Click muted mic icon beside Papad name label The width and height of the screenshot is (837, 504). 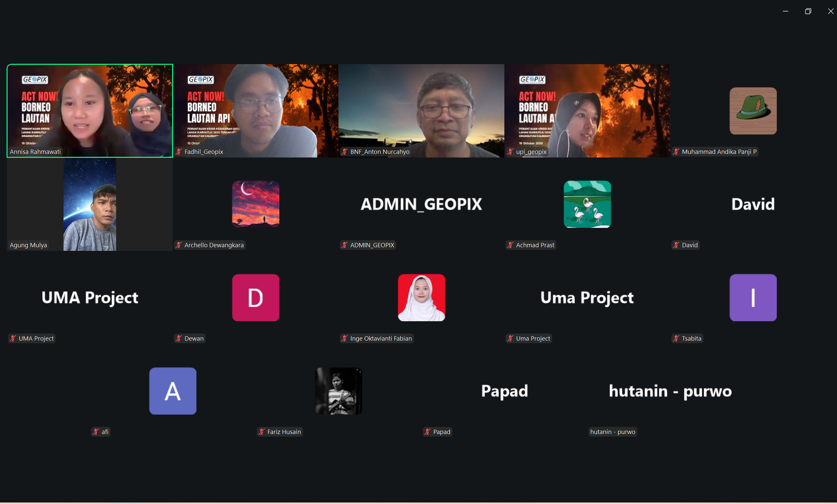tap(427, 432)
